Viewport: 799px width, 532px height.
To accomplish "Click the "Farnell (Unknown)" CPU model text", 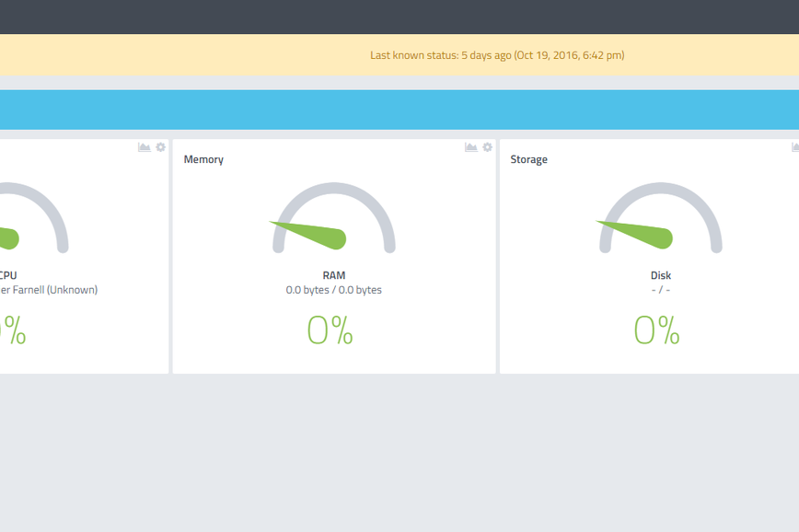I will [x=55, y=290].
